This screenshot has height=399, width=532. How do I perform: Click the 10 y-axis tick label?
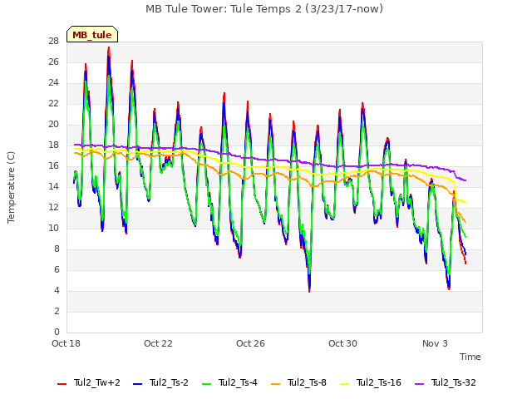[x=53, y=228]
